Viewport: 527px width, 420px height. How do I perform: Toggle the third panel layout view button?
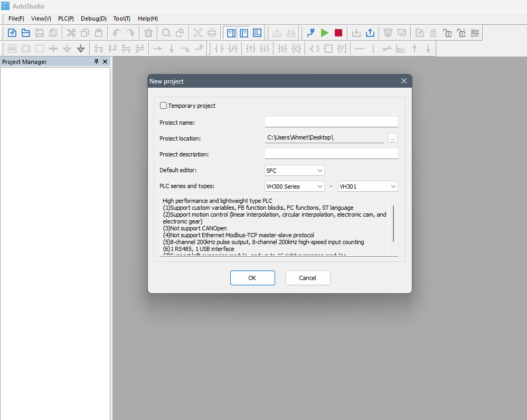coord(257,33)
